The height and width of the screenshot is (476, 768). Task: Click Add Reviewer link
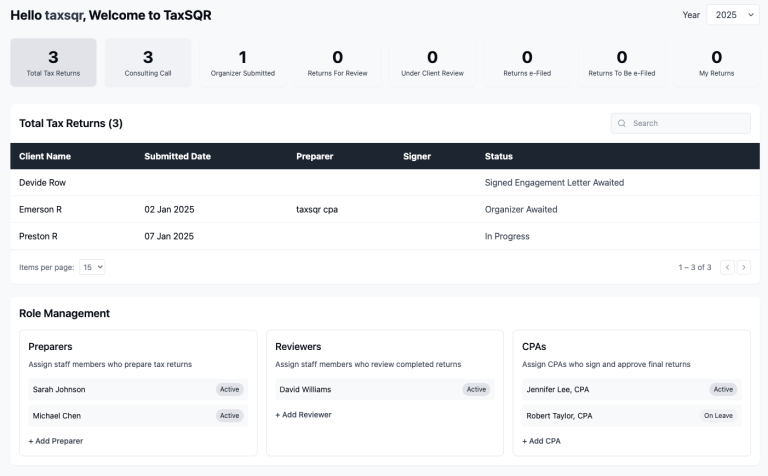coord(303,414)
